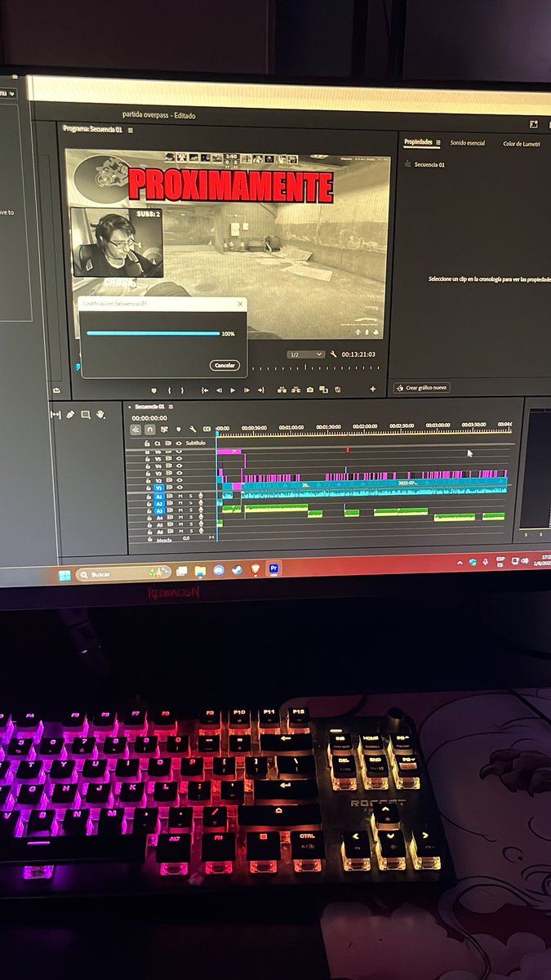Select the Hand tool
This screenshot has height=980, width=551.
(100, 415)
